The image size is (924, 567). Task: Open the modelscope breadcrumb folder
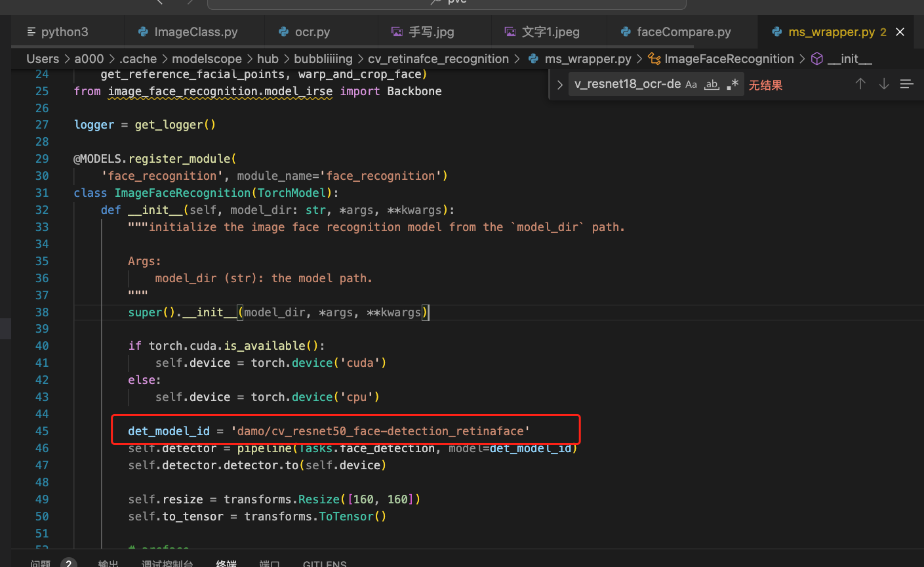[x=207, y=59]
